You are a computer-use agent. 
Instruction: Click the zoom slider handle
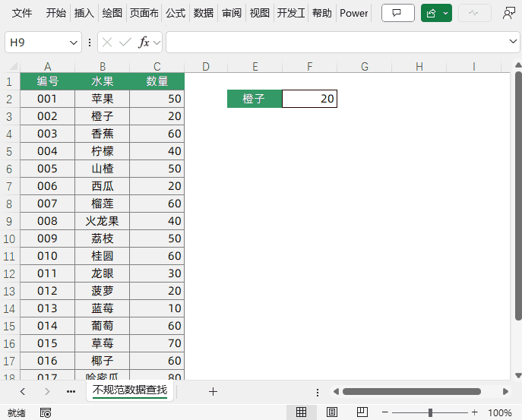point(430,412)
